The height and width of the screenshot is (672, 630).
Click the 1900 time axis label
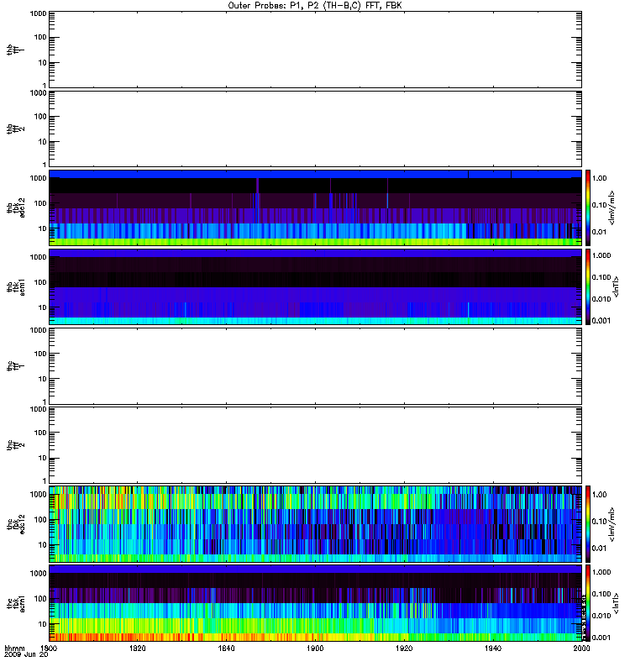pyautogui.click(x=316, y=648)
